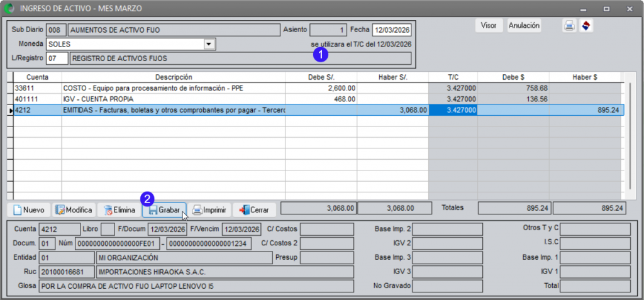
Task: Click the Haber S/. column header
Action: (x=392, y=77)
